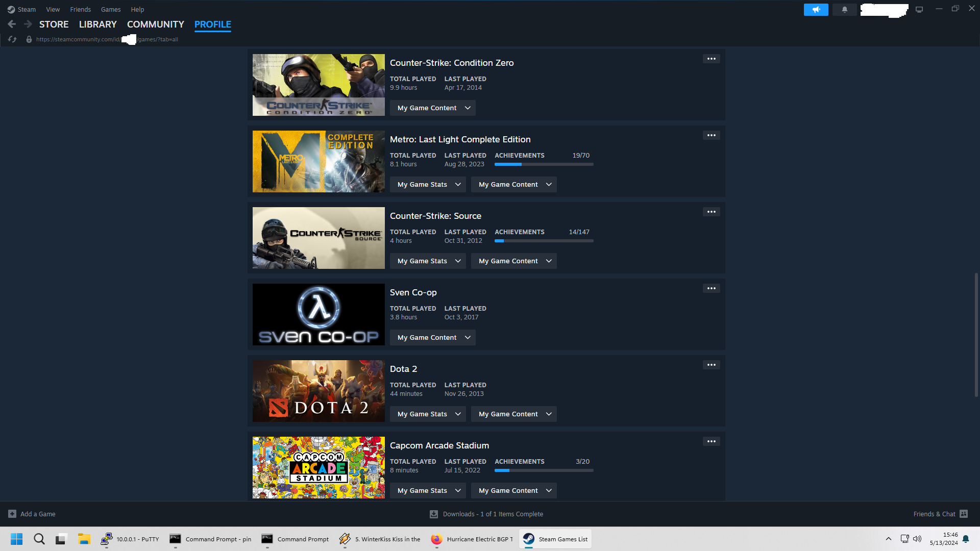The width and height of the screenshot is (980, 551).
Task: Expand My Game Content for Dota 2
Action: [x=514, y=414]
